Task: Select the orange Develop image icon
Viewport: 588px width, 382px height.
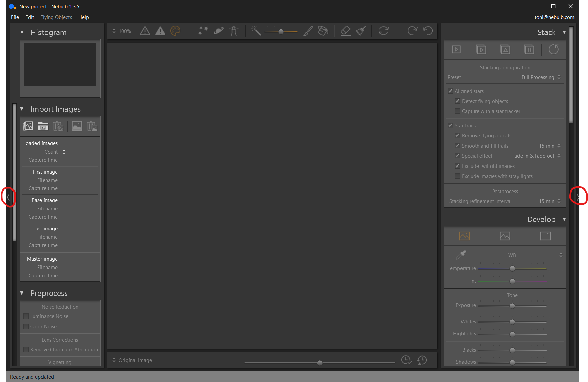Action: (465, 236)
